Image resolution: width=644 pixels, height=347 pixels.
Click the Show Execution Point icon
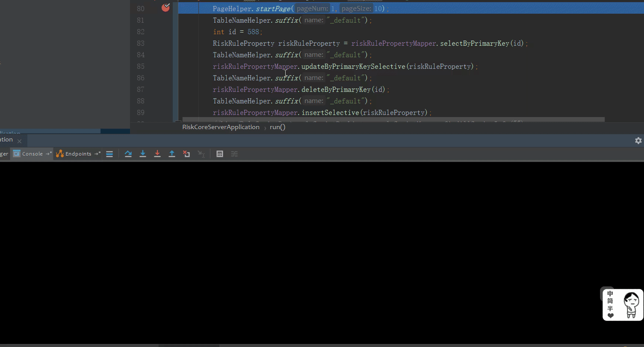(x=109, y=154)
